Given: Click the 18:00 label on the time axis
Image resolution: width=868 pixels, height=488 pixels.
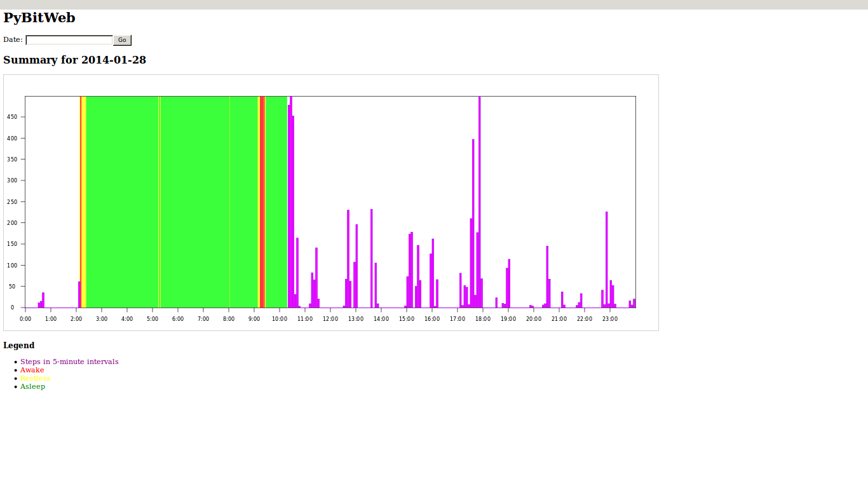Looking at the screenshot, I should tap(483, 319).
